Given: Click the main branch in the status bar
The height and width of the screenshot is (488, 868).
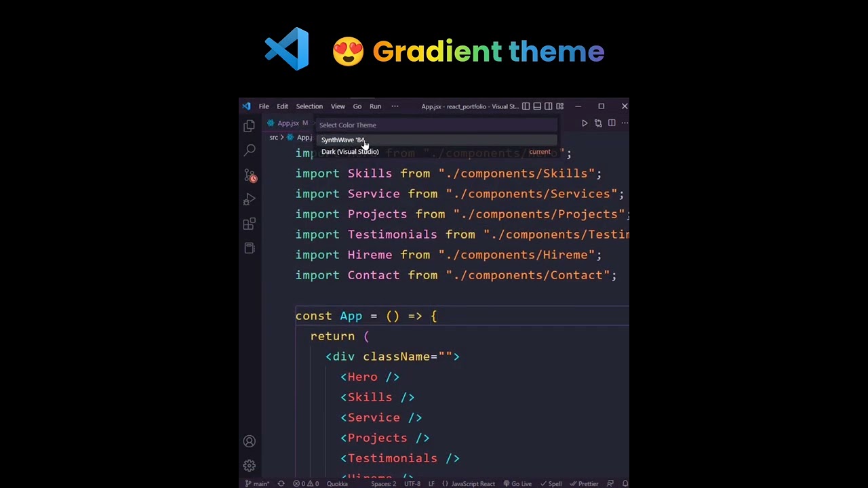Looking at the screenshot, I should [x=258, y=484].
